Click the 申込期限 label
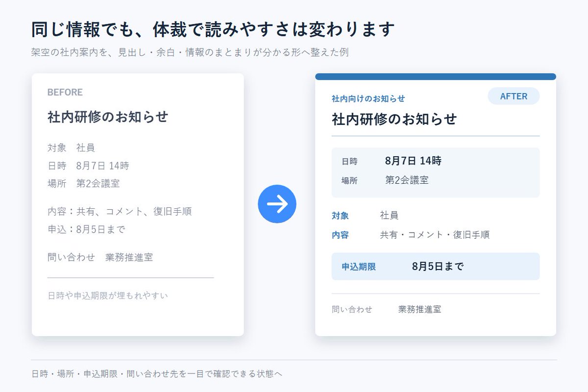588x392 pixels. click(x=359, y=267)
